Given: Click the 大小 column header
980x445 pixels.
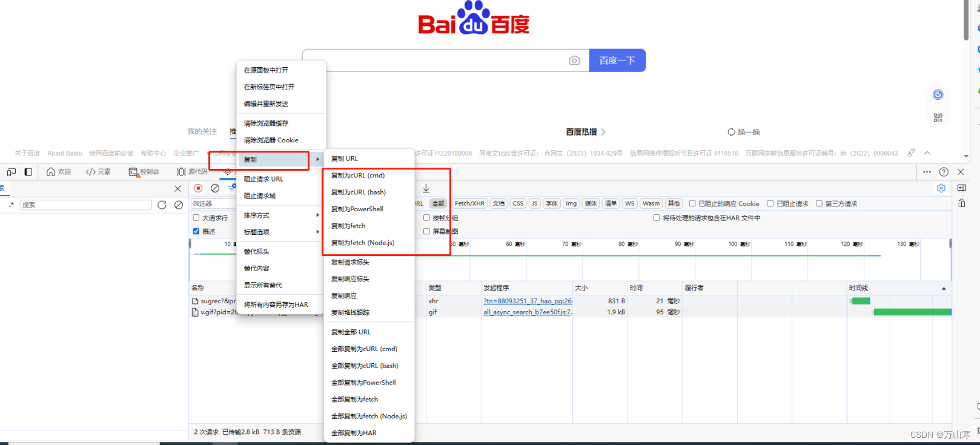Looking at the screenshot, I should tap(600, 288).
